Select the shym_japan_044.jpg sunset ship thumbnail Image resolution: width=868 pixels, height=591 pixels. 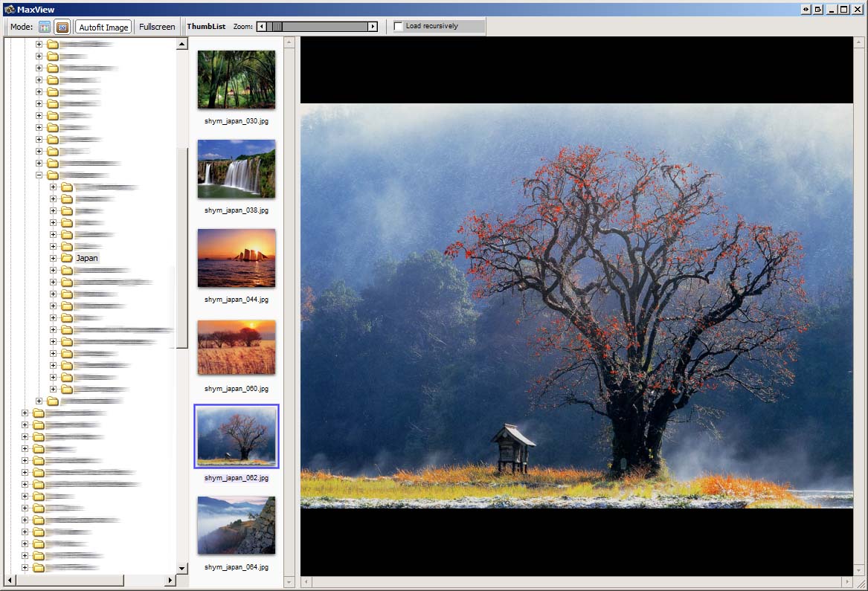(x=237, y=258)
